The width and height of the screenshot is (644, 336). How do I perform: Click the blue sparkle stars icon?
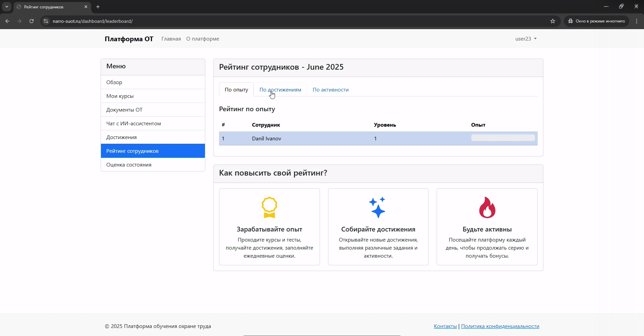378,207
